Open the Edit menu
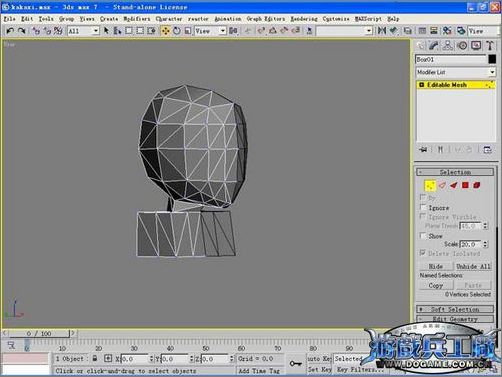The height and width of the screenshot is (377, 502). 27,19
